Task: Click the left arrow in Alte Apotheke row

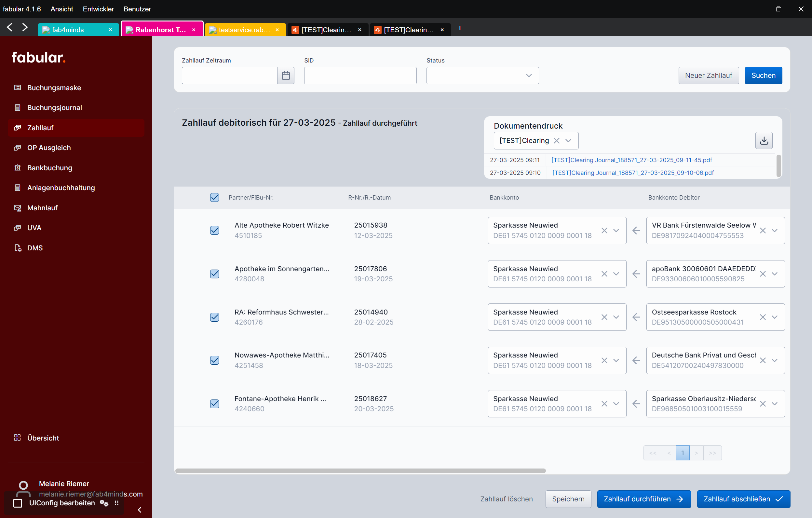Action: tap(636, 231)
